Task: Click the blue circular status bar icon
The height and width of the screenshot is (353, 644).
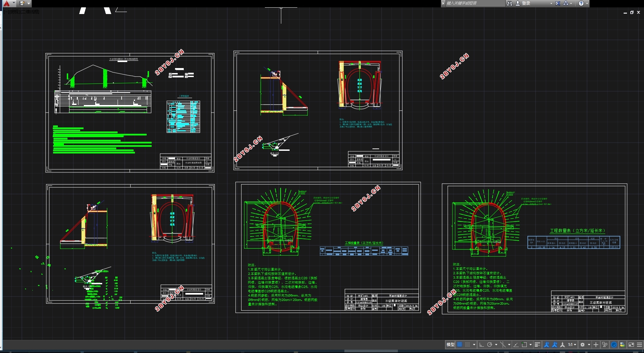Action: click(614, 345)
